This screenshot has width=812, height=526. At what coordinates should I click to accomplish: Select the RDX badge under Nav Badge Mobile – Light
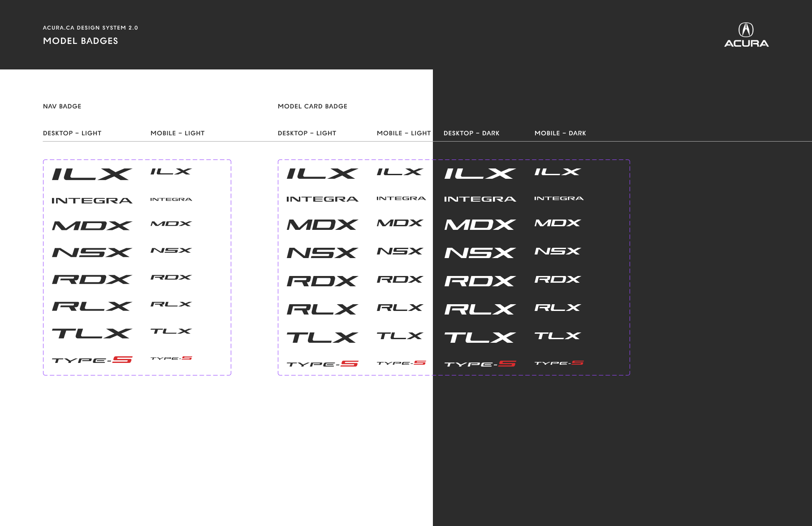coord(171,277)
